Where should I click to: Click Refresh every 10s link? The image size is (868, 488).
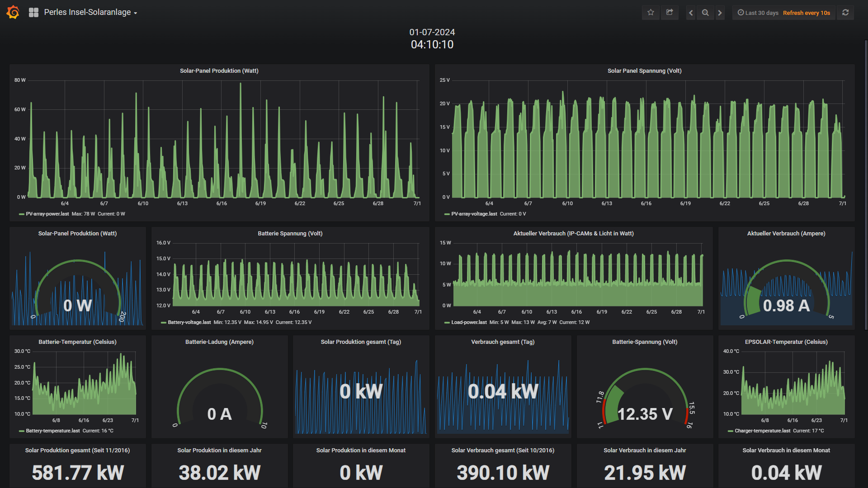pos(806,13)
